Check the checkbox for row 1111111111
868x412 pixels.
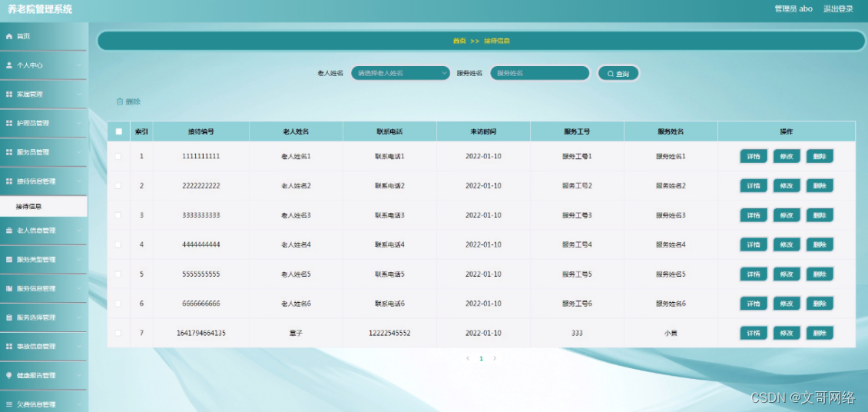tap(118, 157)
